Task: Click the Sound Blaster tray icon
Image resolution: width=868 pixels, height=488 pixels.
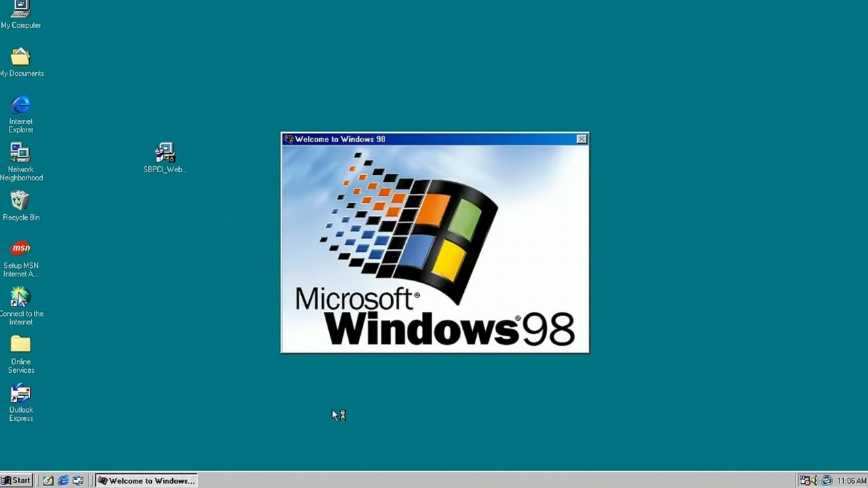Action: [827, 481]
